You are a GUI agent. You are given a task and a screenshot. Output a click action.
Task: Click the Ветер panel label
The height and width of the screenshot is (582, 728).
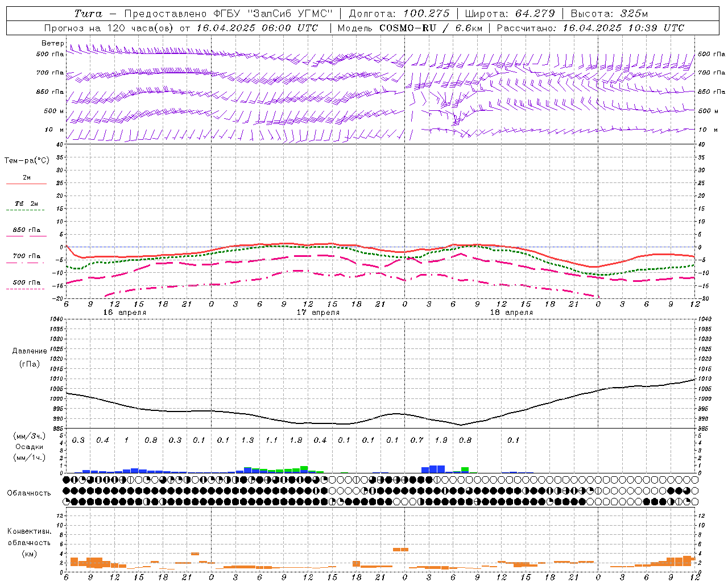52,43
